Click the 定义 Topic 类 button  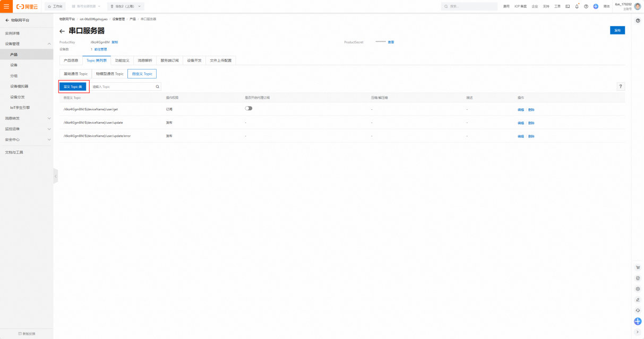[73, 86]
